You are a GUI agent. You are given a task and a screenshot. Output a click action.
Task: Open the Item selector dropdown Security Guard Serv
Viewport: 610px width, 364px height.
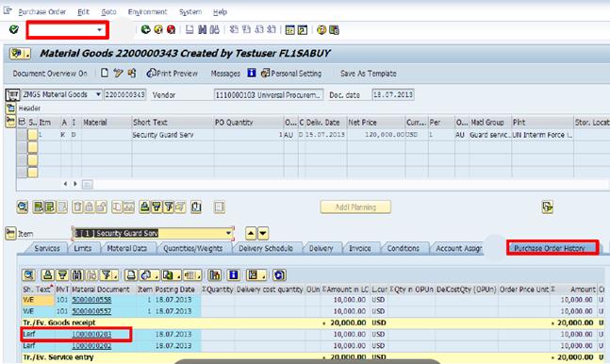coord(229,233)
